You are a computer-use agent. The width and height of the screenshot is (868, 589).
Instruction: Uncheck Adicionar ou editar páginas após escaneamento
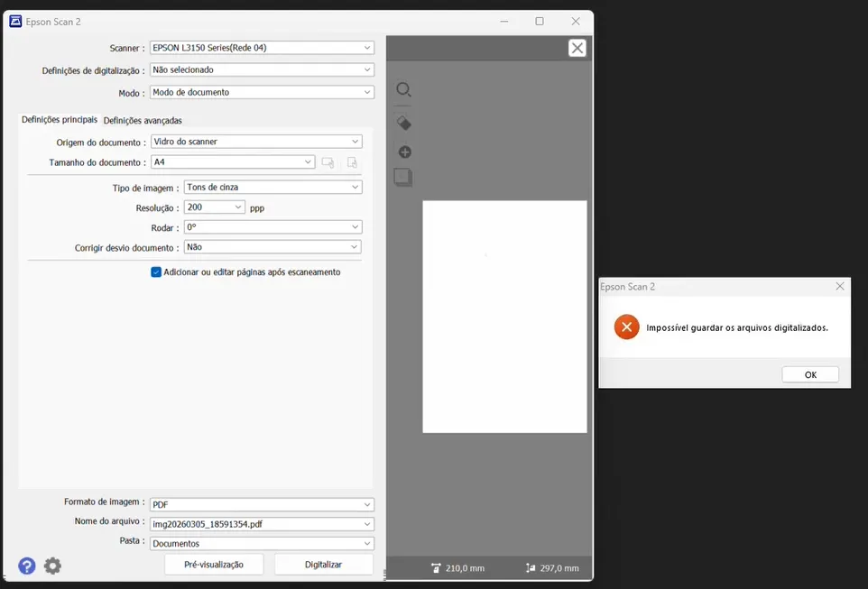coord(156,271)
